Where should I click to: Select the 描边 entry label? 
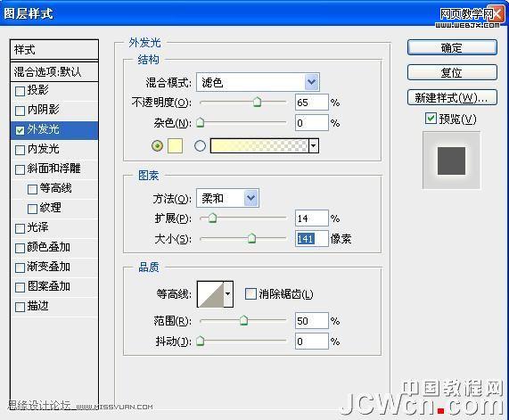(37, 306)
